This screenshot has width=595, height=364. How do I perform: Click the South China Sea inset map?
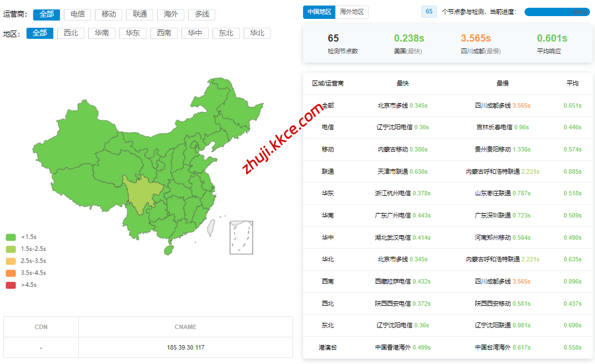click(x=241, y=237)
